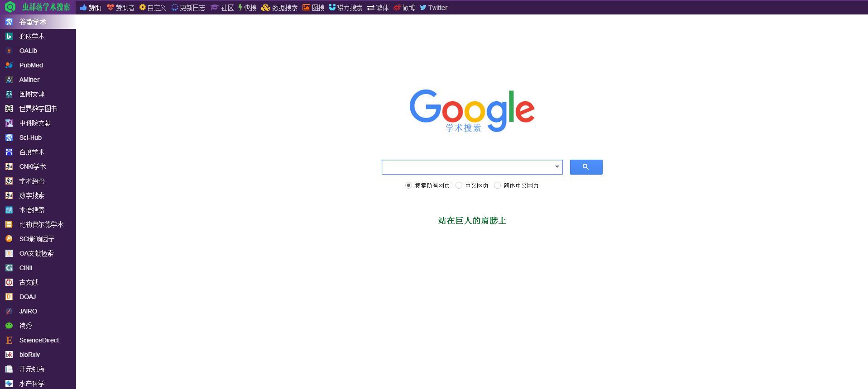This screenshot has height=389, width=868.
Task: Click the CNKI学术 icon
Action: [9, 166]
